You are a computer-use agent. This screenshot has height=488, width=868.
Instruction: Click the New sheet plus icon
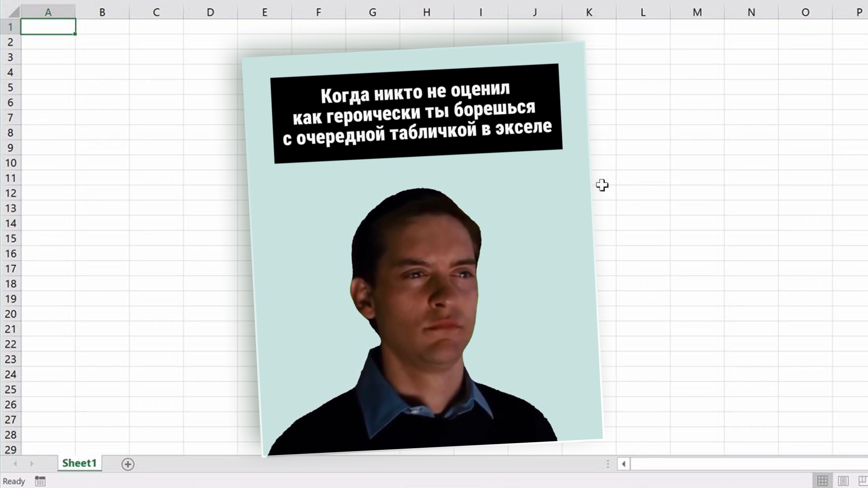(x=128, y=464)
